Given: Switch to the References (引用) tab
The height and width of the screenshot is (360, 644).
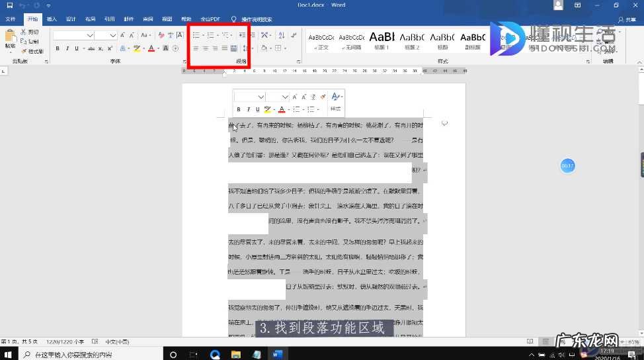Looking at the screenshot, I should click(x=109, y=19).
